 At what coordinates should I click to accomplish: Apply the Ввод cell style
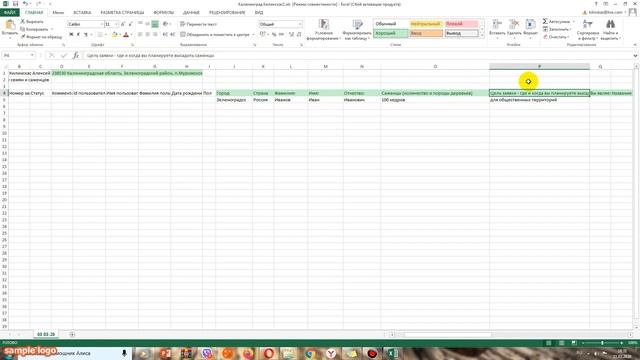426,33
